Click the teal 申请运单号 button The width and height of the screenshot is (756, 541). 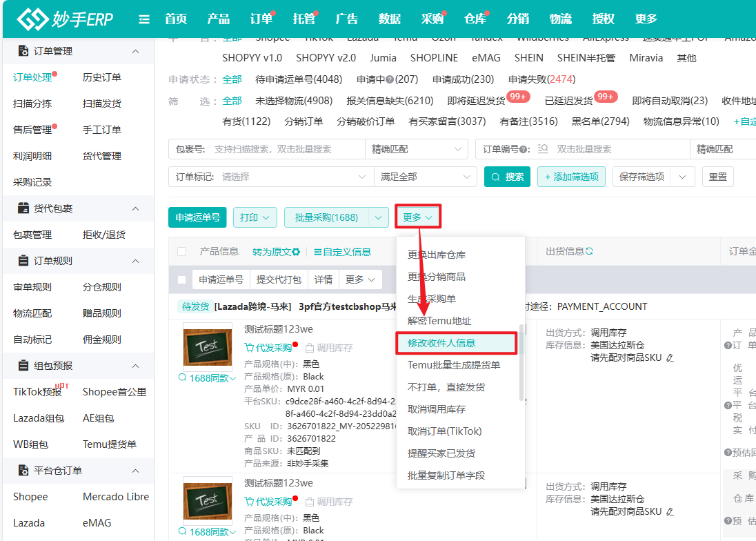(198, 217)
